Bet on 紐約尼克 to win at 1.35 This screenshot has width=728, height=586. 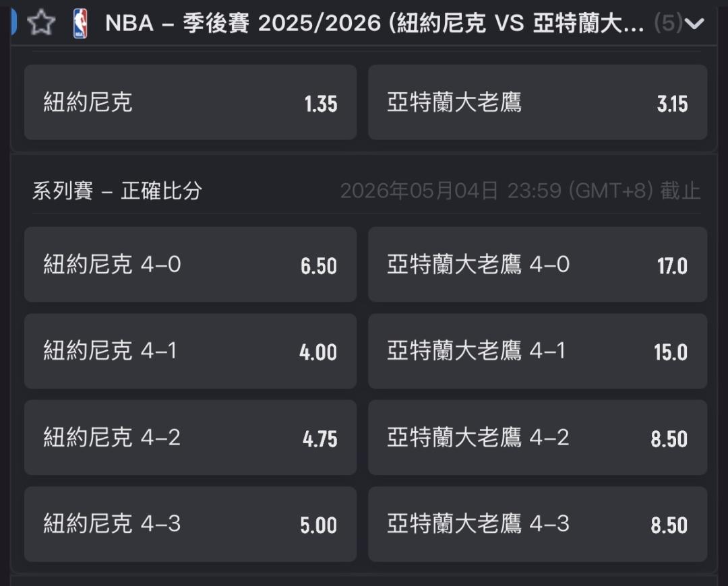tap(190, 102)
